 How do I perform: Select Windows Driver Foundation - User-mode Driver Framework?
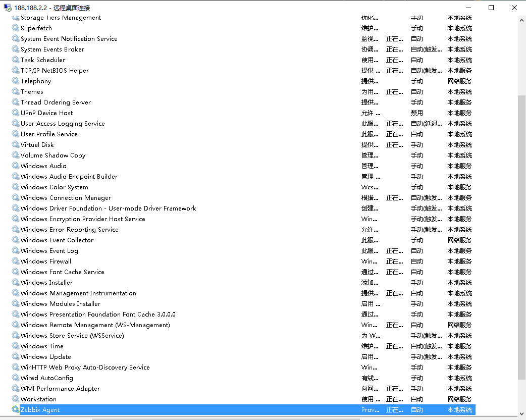click(109, 208)
